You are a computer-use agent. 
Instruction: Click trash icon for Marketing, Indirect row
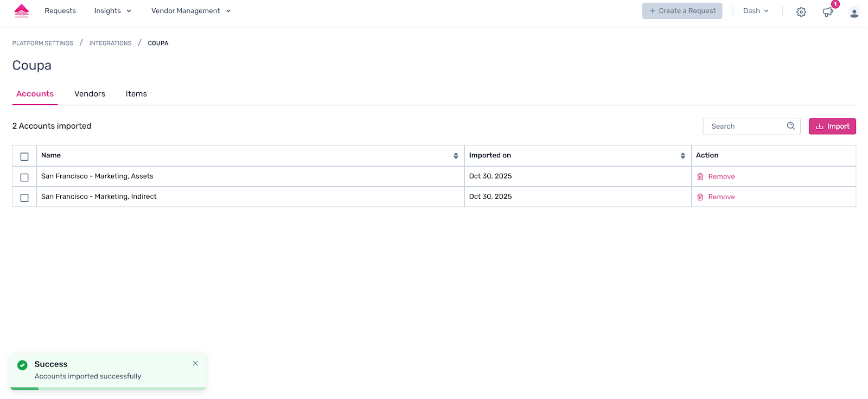(x=700, y=197)
